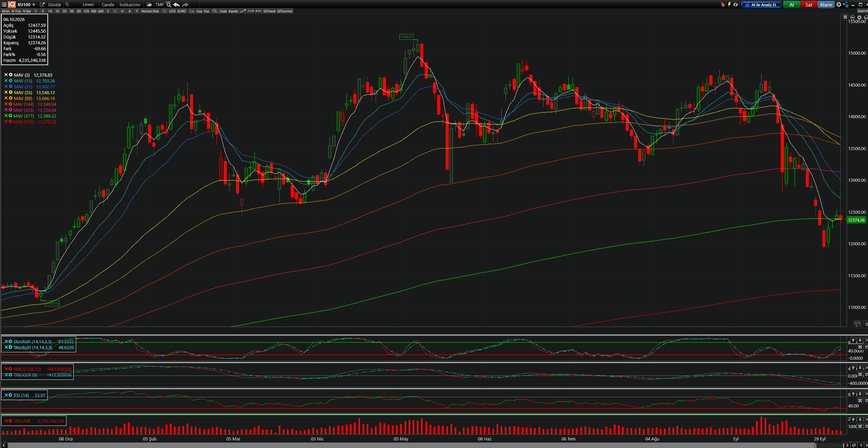The height and width of the screenshot is (448, 868).
Task: Click the yellow lightning bolt icon
Action: [x=729, y=4]
